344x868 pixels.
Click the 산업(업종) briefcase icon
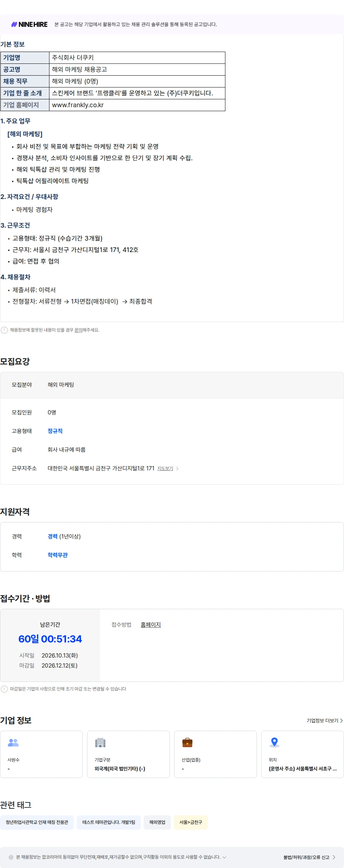point(187,742)
